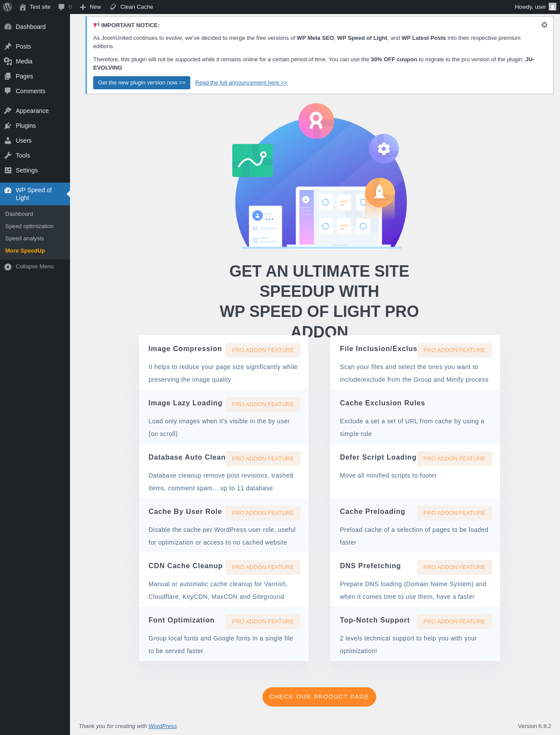This screenshot has height=735, width=560.
Task: Click the Top-Notch Support feature title
Action: [x=375, y=620]
